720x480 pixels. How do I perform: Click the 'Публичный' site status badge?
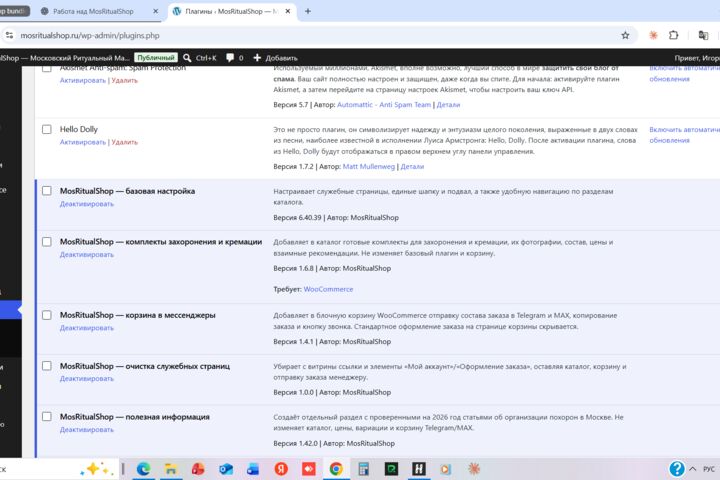pos(156,58)
